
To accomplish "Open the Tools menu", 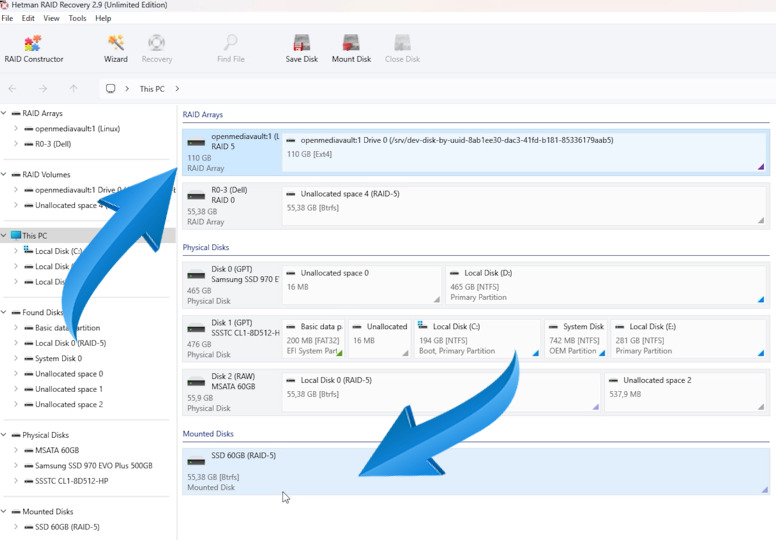I will tap(77, 18).
